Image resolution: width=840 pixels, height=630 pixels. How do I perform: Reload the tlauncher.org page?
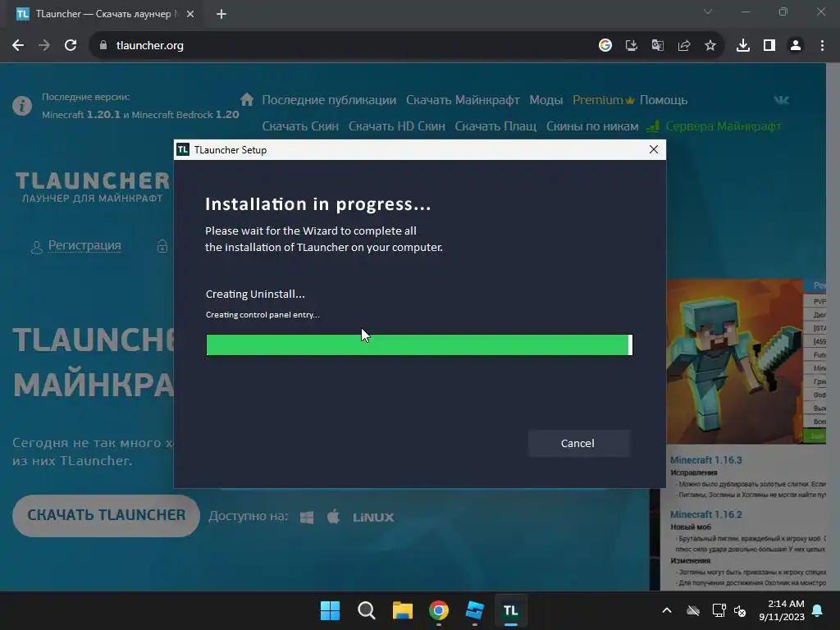click(71, 46)
